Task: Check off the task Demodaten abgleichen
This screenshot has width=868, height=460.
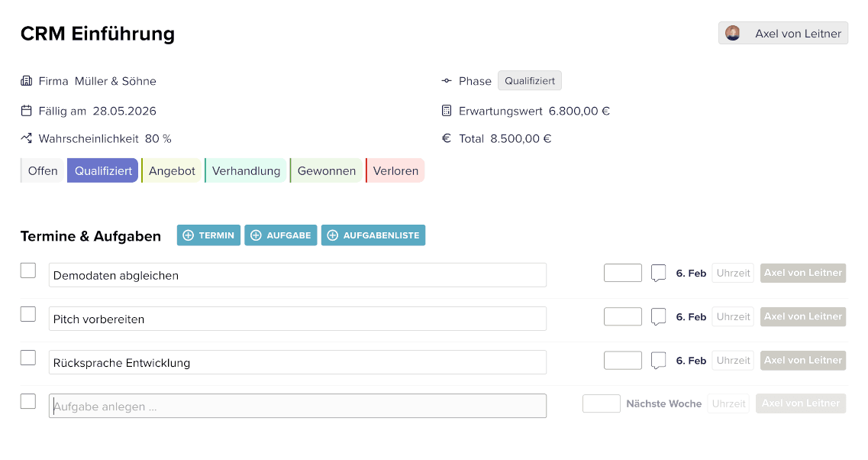Action: click(x=27, y=270)
